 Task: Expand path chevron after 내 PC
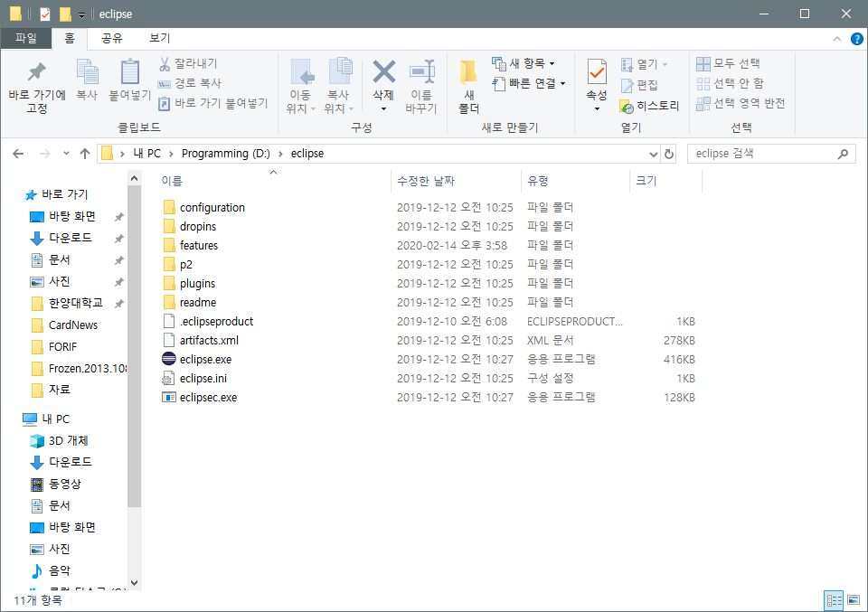171,154
